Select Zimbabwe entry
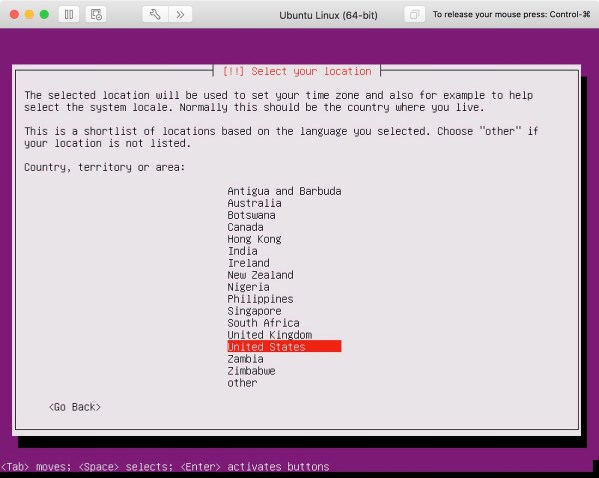This screenshot has height=478, width=599. point(251,371)
